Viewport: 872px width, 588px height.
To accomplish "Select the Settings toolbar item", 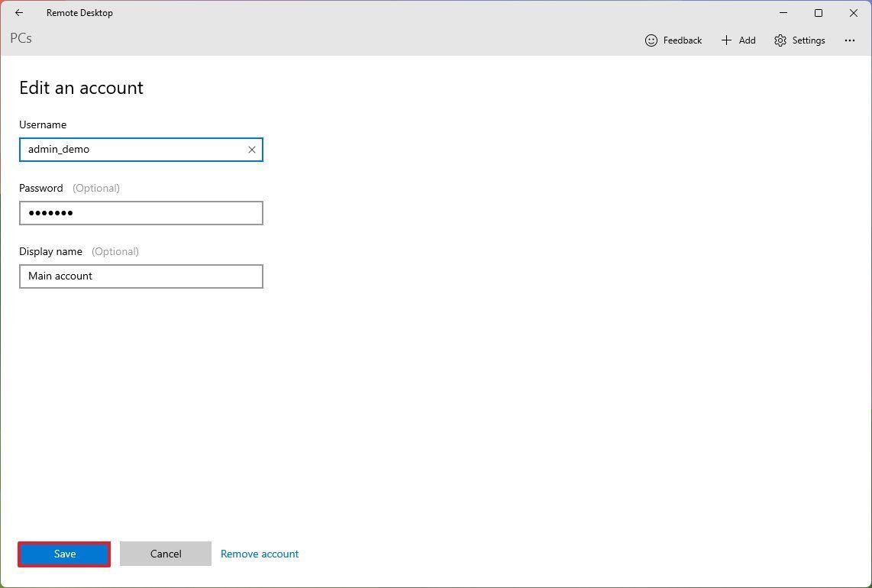I will (799, 40).
